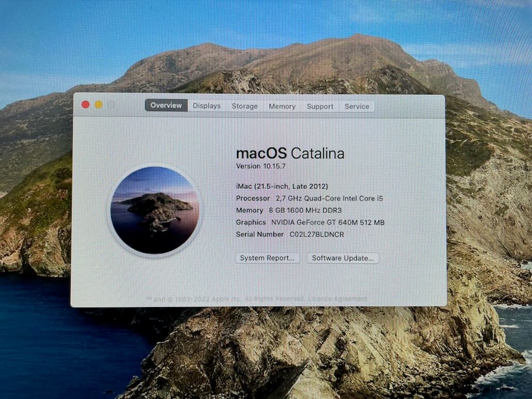Open the Displays tab

207,106
